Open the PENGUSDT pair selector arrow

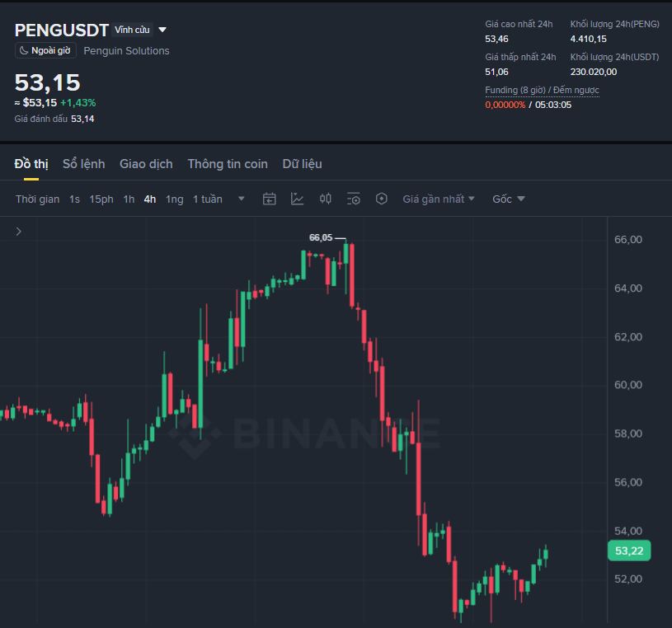(162, 30)
